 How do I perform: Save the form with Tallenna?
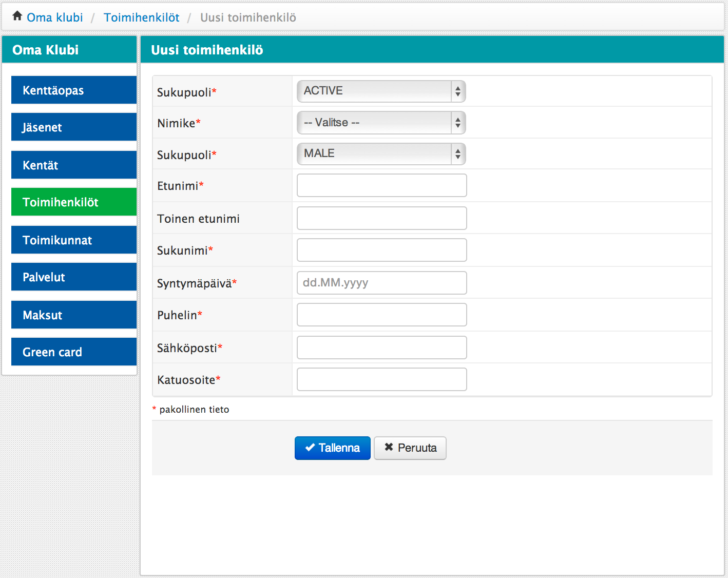point(333,448)
